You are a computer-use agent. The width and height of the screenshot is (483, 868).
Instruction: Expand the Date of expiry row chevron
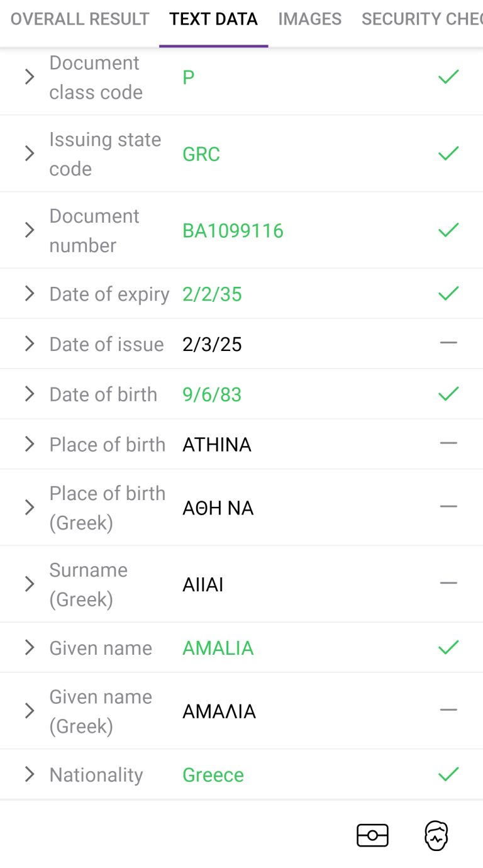point(30,293)
